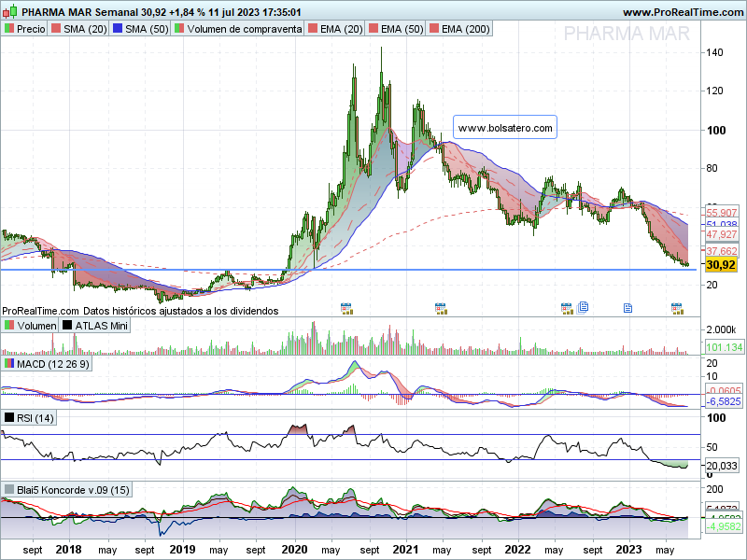
Task: Click the 2023 year label on time axis
Action: 628,550
